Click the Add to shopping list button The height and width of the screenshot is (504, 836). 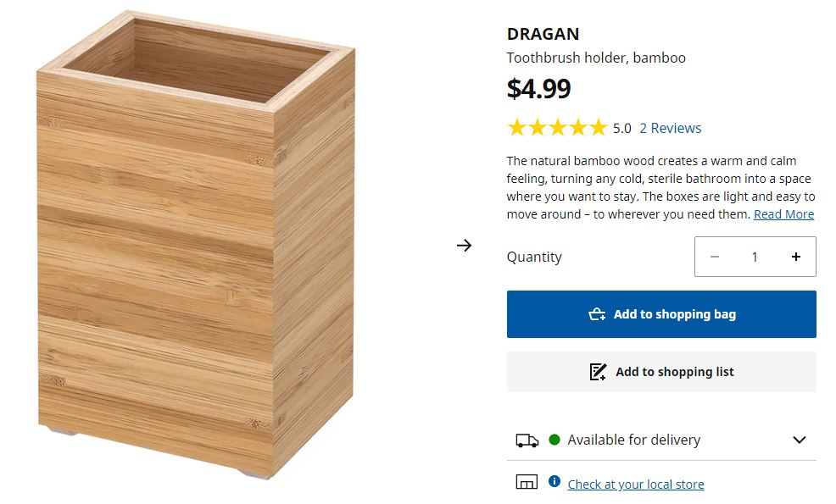[661, 371]
